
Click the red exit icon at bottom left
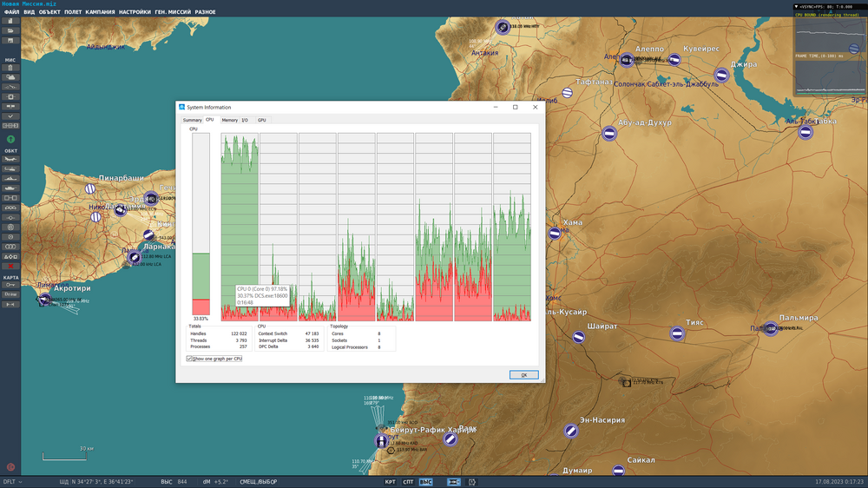[x=10, y=466]
